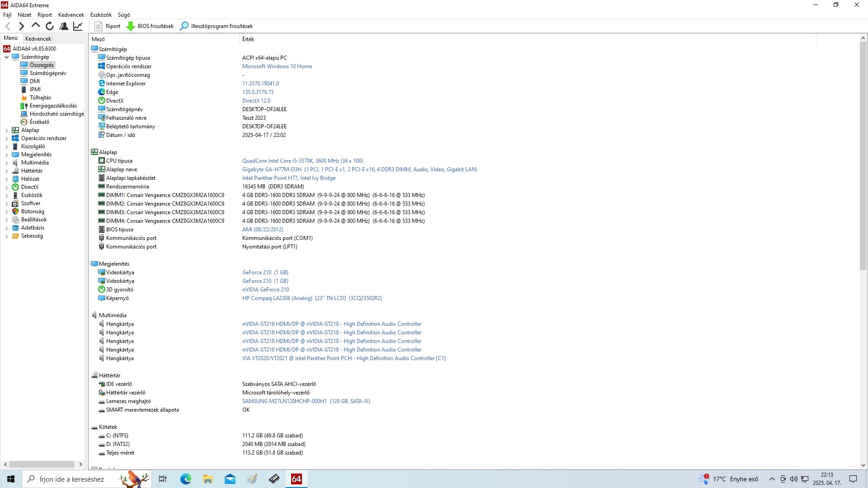
Task: Open the Eszközök menu in menu bar
Action: click(x=101, y=15)
